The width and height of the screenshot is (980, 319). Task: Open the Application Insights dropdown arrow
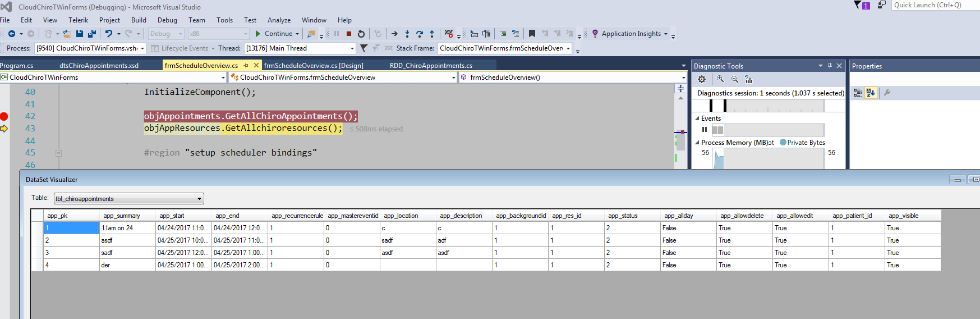pyautogui.click(x=666, y=34)
